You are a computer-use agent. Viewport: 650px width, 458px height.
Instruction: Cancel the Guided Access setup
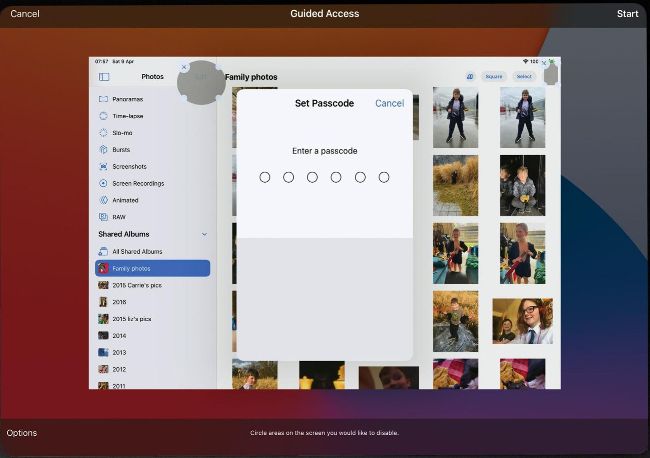tap(25, 14)
